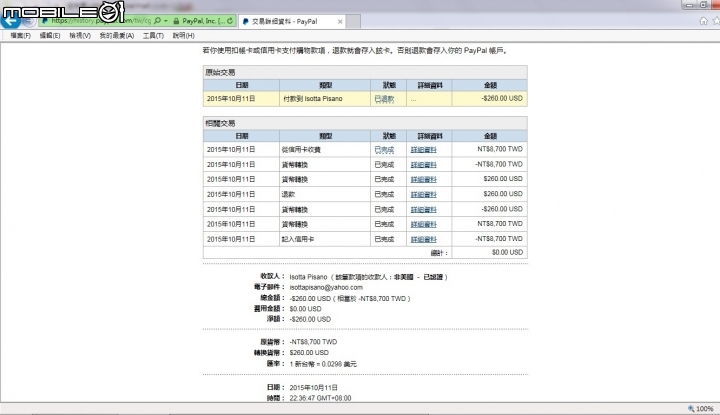Click the total $0.00 USD cell
This screenshot has width=720, height=415.
[489, 252]
